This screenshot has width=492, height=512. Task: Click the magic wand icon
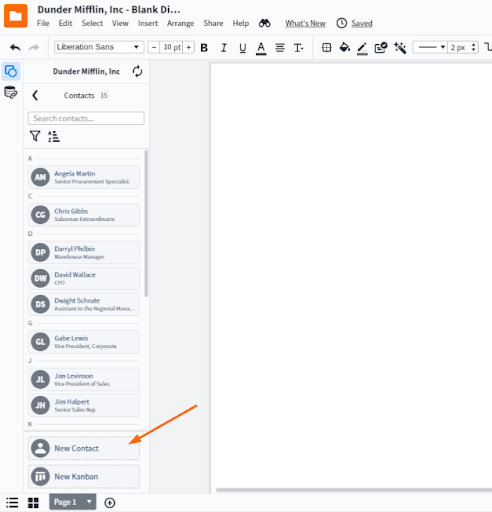pos(400,48)
